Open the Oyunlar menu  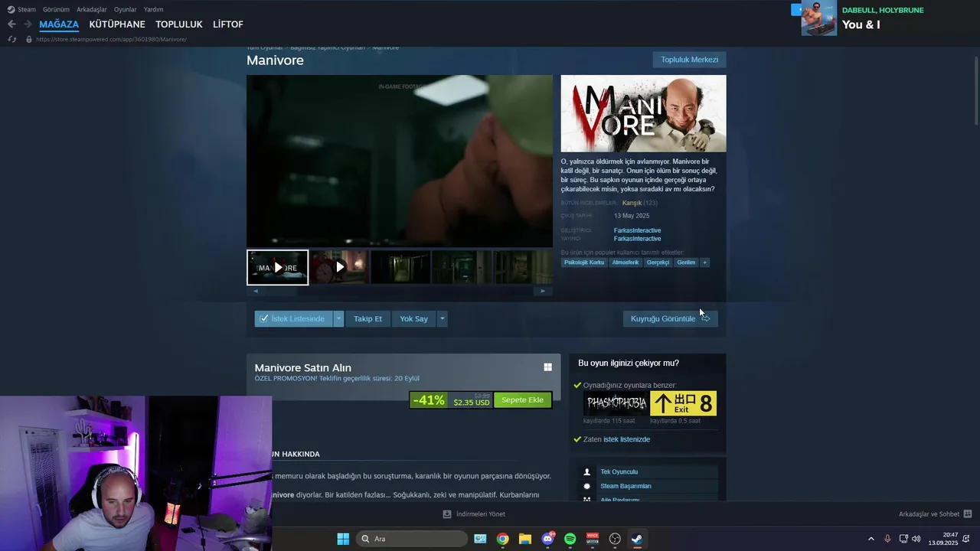(126, 9)
